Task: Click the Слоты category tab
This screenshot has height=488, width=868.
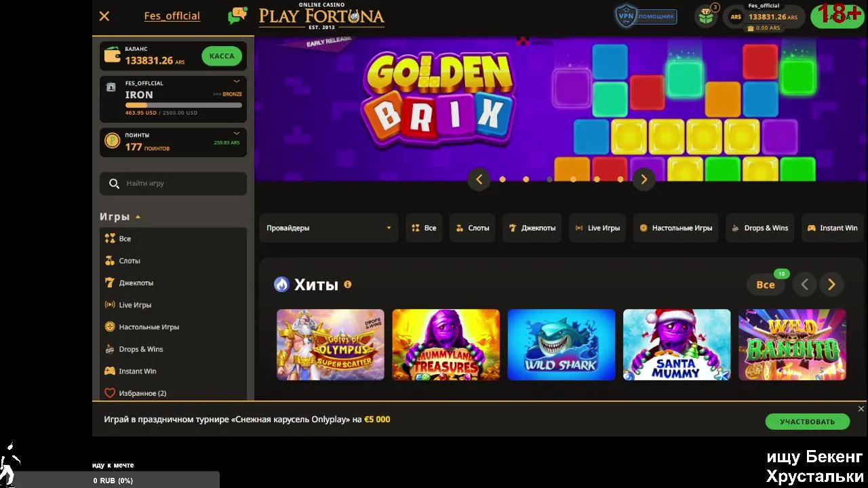Action: click(x=472, y=228)
